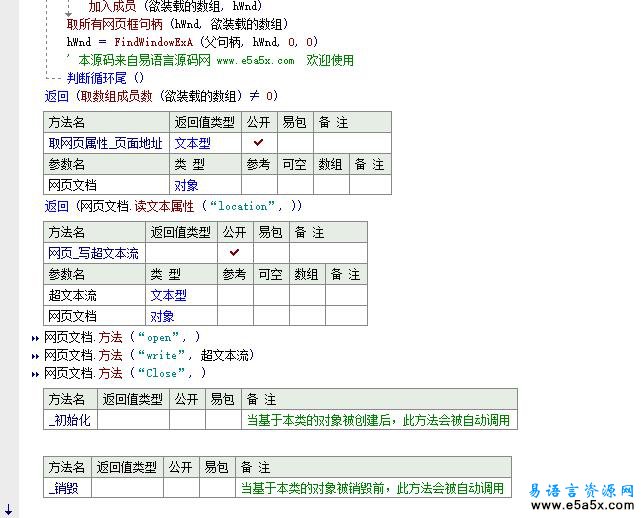
Task: Click the FindWindowExA call line
Action: point(192,42)
